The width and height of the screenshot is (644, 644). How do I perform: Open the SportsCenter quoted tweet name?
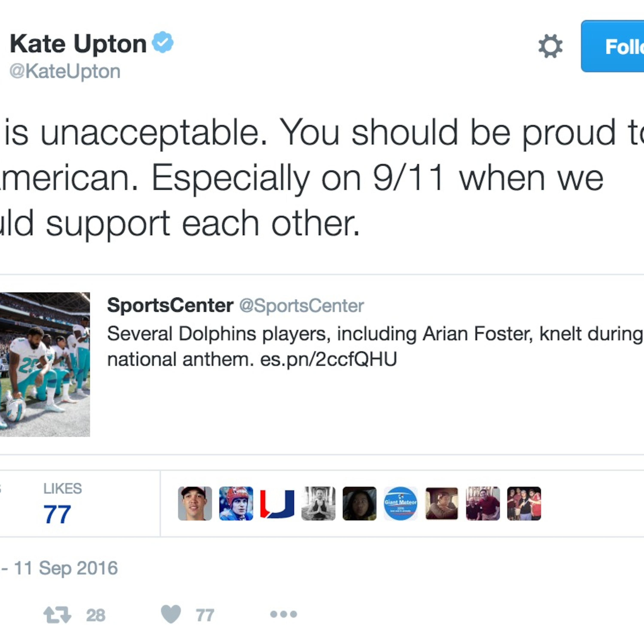point(170,305)
